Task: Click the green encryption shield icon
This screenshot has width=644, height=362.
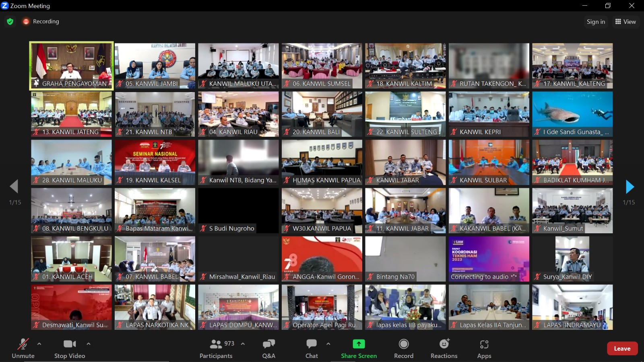Action: 10,21
